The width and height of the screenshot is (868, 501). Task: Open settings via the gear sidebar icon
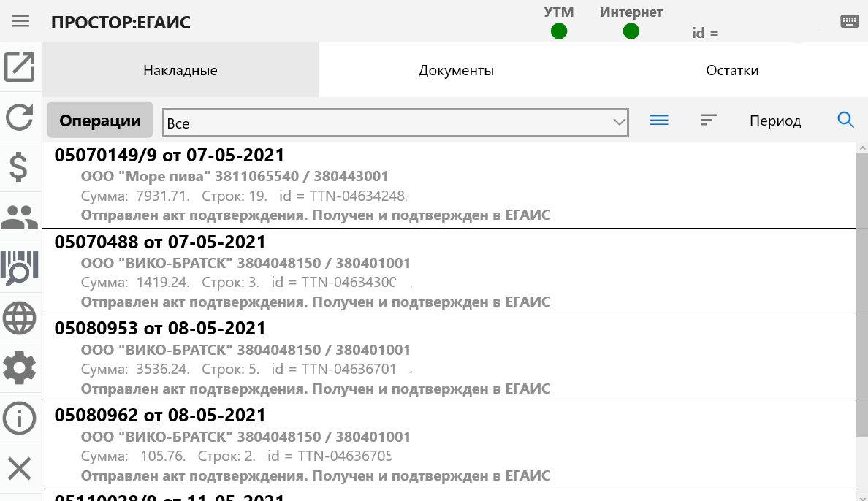point(20,367)
